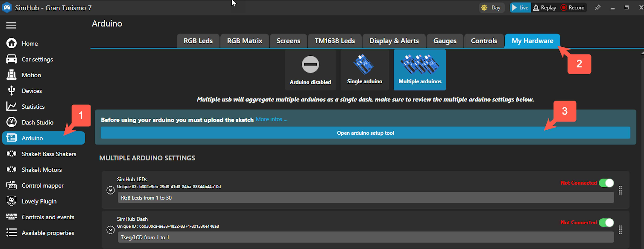The width and height of the screenshot is (644, 249).
Task: Select Arduino disabled mode
Action: [310, 70]
